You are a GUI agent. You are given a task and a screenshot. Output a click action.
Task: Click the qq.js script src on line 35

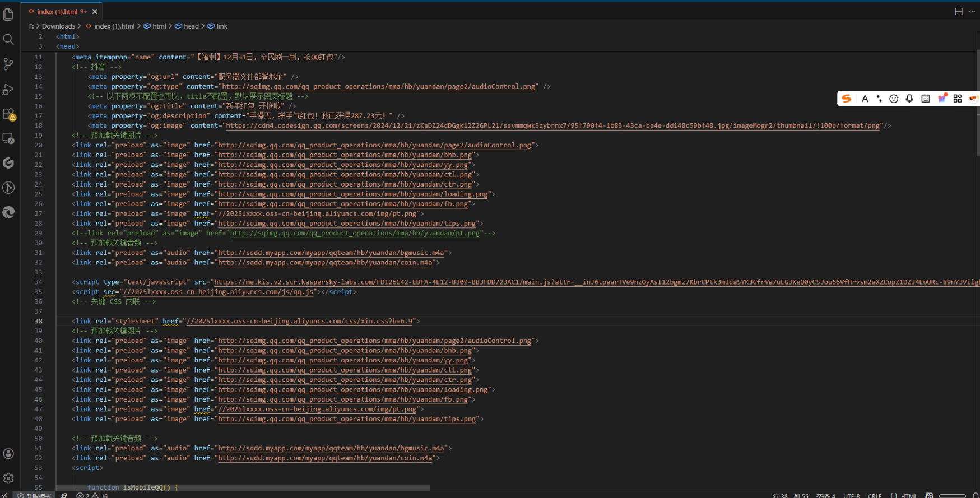pos(218,292)
